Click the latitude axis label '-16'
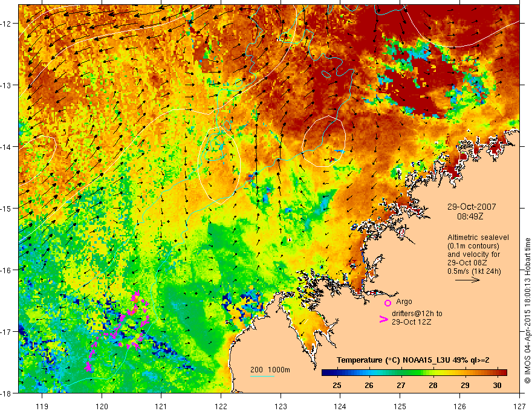The width and height of the screenshot is (532, 411). click(x=6, y=270)
